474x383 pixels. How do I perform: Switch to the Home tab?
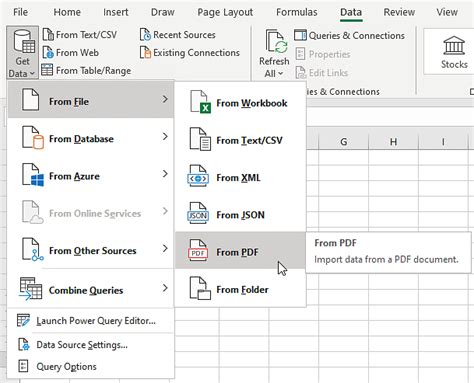point(67,12)
